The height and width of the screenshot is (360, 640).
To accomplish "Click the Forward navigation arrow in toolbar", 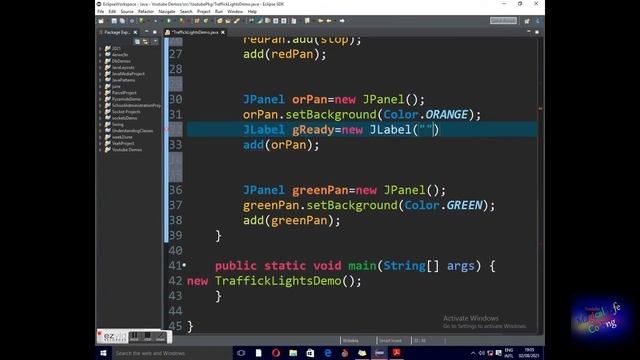I will tap(342, 21).
